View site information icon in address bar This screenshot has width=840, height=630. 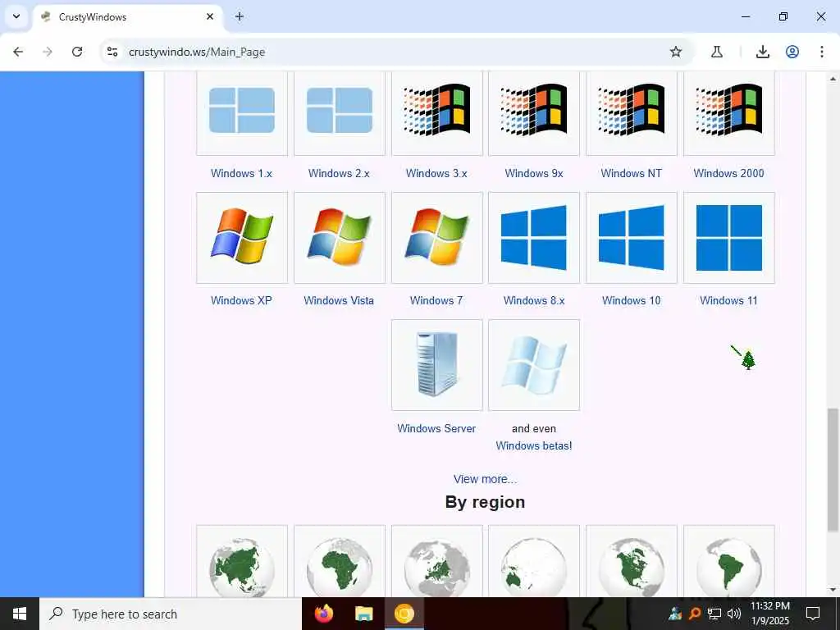(x=112, y=52)
